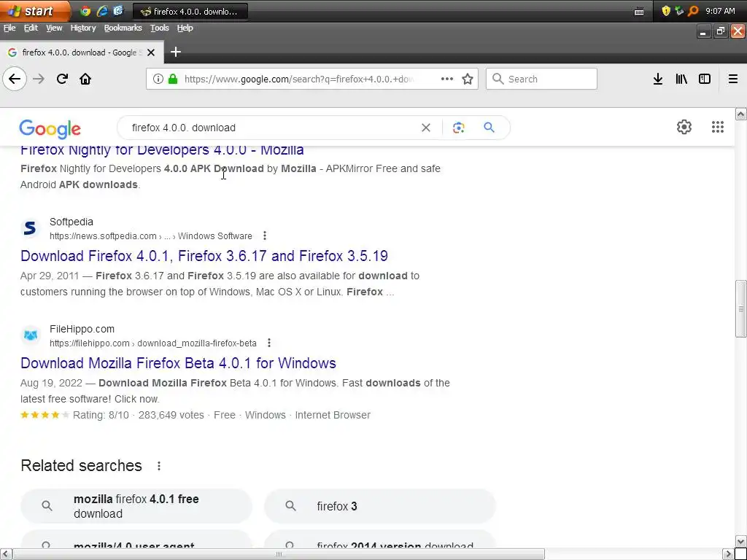
Task: Open the Firefox home page icon
Action: click(x=85, y=79)
